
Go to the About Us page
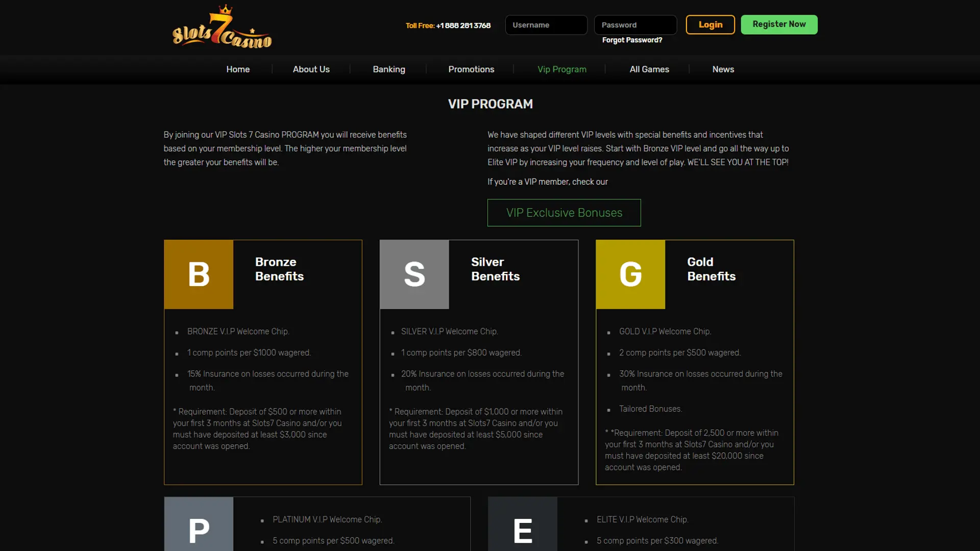click(311, 69)
